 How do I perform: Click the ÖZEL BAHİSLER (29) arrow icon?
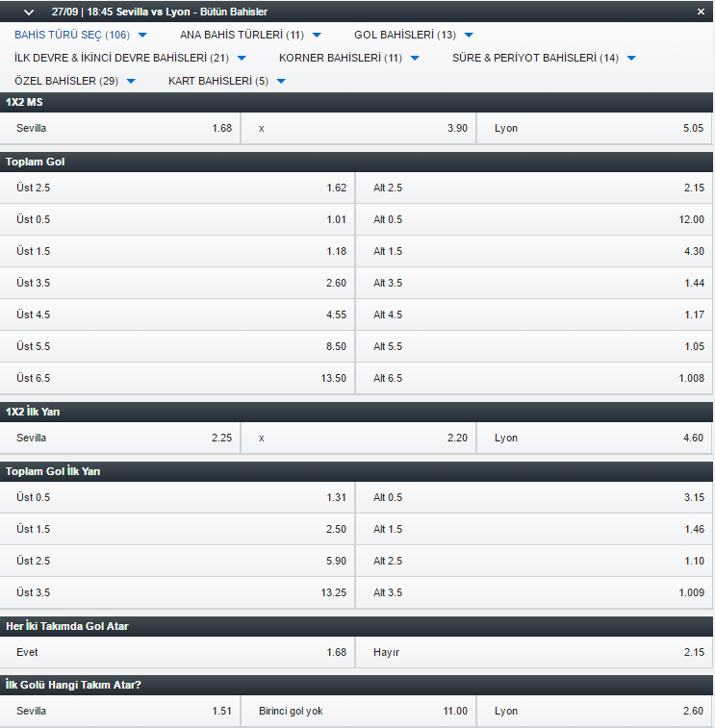point(131,81)
